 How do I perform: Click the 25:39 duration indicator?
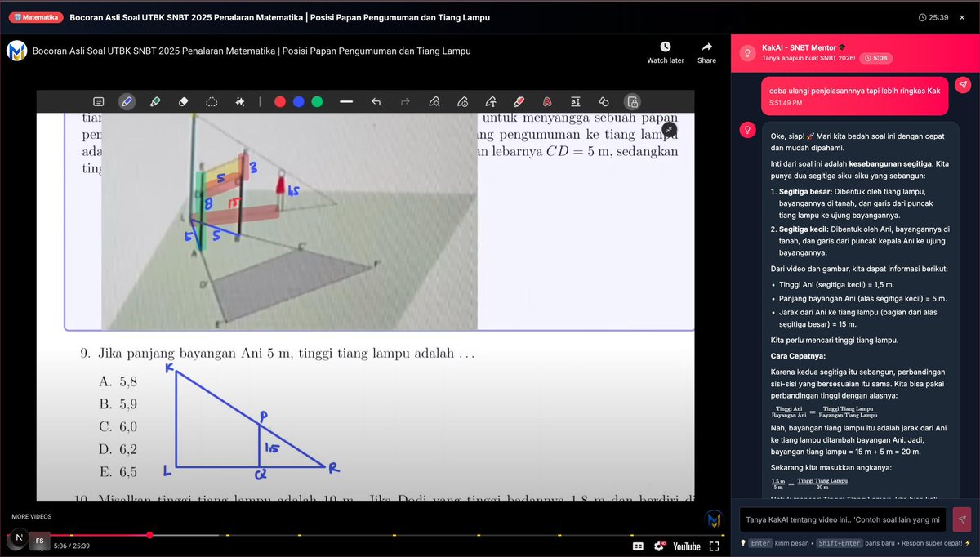(933, 17)
